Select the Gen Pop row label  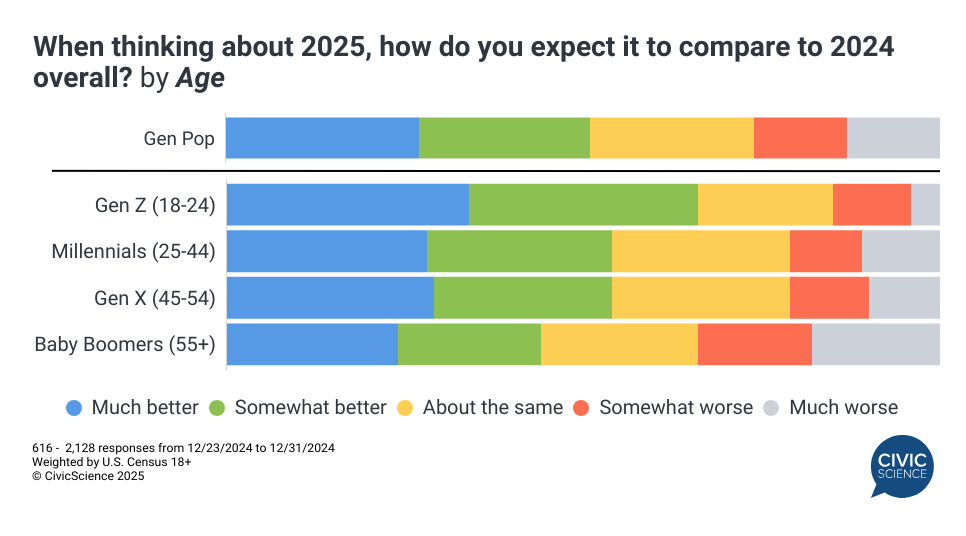[179, 139]
